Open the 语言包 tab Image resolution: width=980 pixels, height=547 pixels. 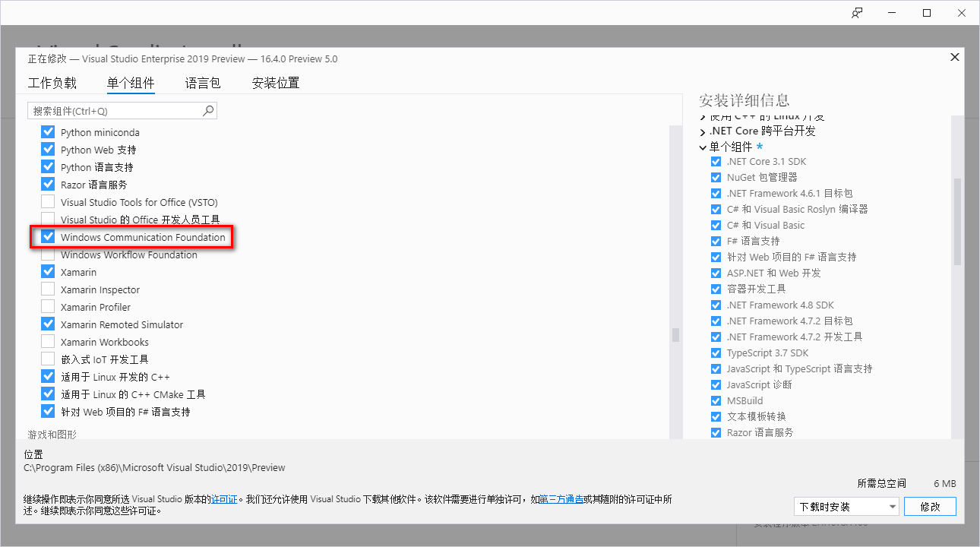203,83
